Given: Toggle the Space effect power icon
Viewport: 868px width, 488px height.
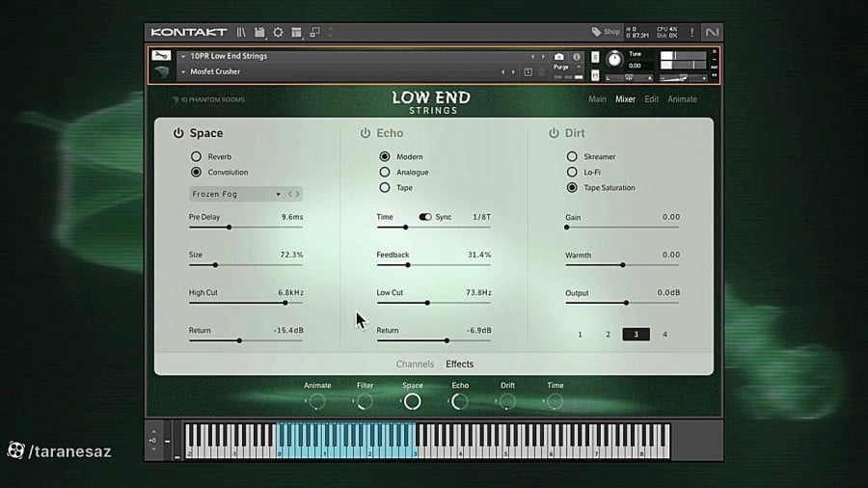Looking at the screenshot, I should point(178,134).
